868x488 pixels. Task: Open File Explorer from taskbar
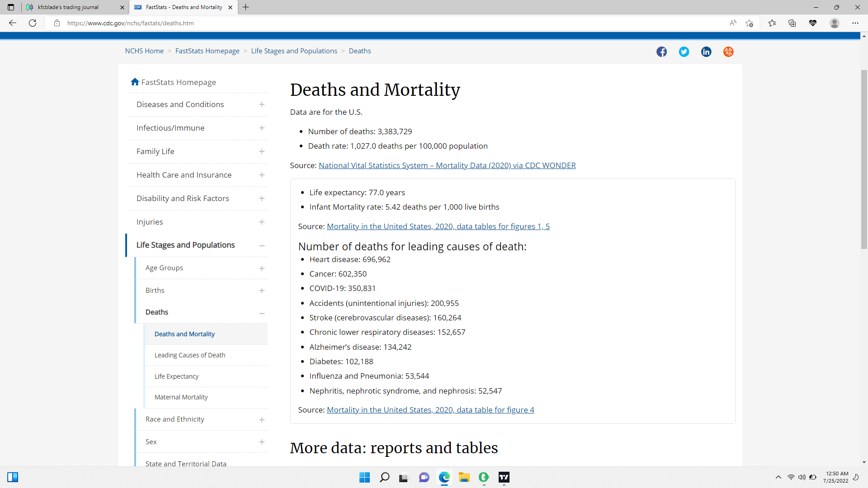click(x=464, y=477)
